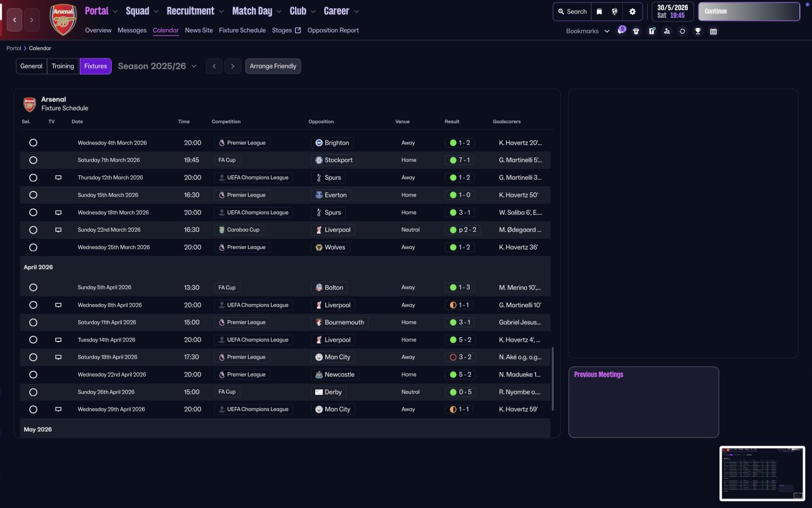The height and width of the screenshot is (508, 812).
Task: Select the radio button for Brighton fixture
Action: 33,143
